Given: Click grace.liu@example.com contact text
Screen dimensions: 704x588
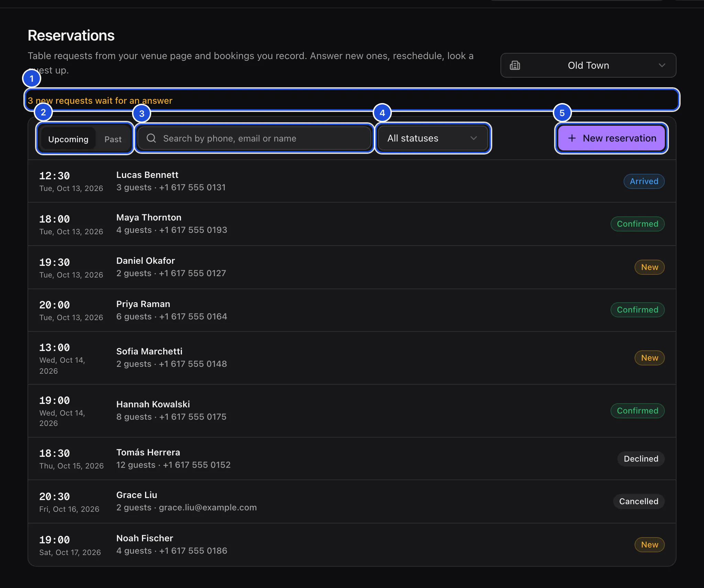Looking at the screenshot, I should [x=208, y=508].
